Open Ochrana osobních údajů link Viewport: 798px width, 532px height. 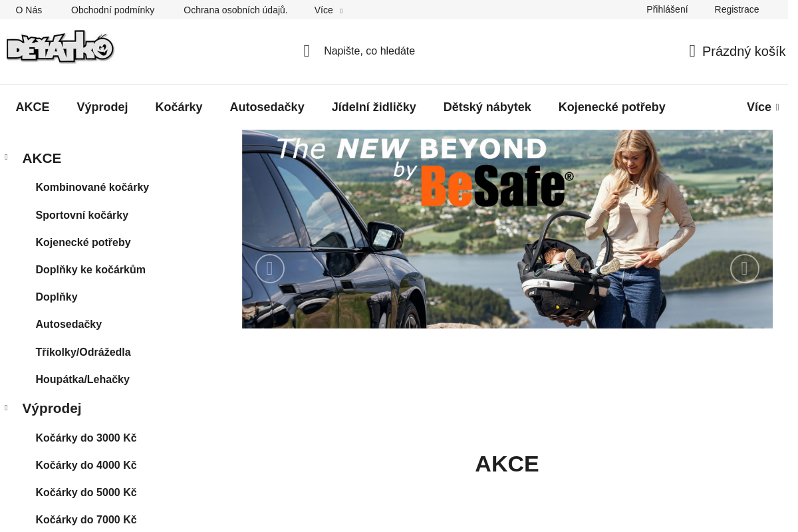tap(235, 10)
